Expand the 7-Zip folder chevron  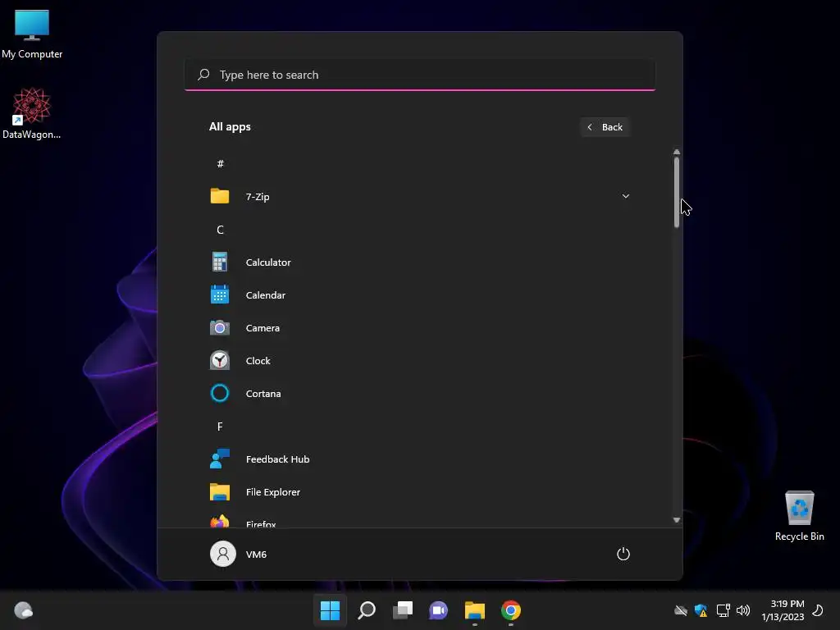(625, 196)
